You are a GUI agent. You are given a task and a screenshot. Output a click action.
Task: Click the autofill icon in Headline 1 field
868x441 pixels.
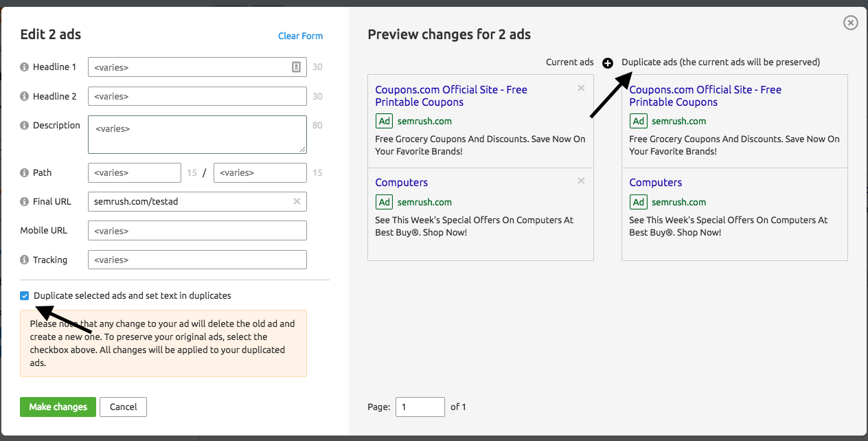tap(296, 67)
